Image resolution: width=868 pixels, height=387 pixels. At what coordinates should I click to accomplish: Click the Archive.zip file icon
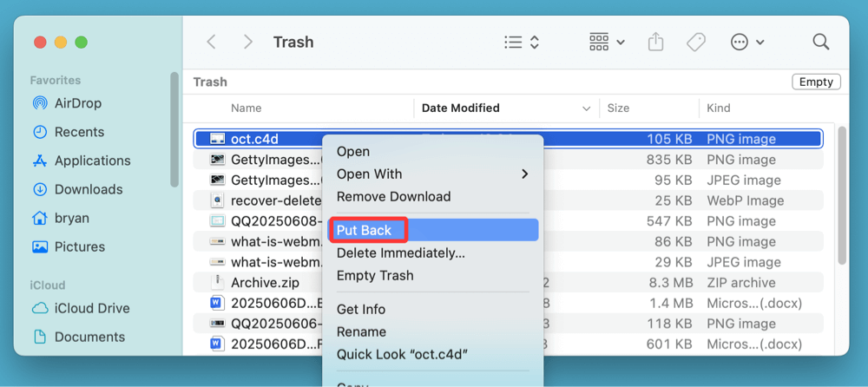pyautogui.click(x=217, y=282)
